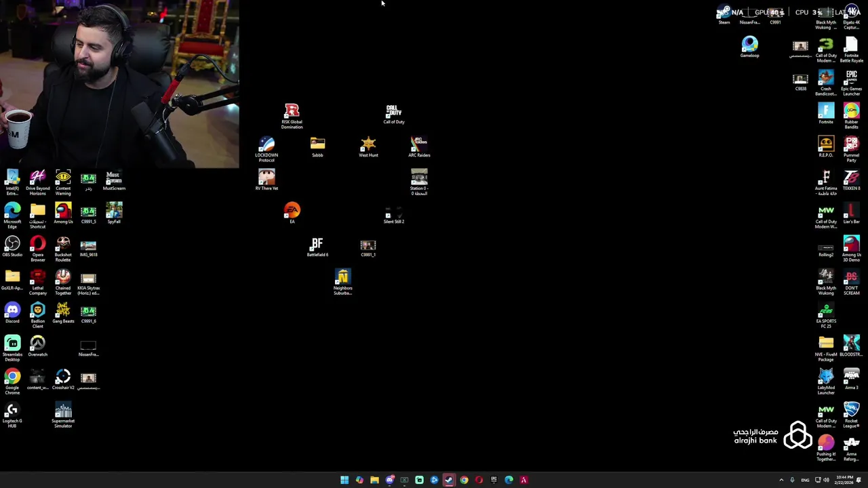Open File Explorer from the taskbar
This screenshot has width=868, height=488.
[x=374, y=480]
